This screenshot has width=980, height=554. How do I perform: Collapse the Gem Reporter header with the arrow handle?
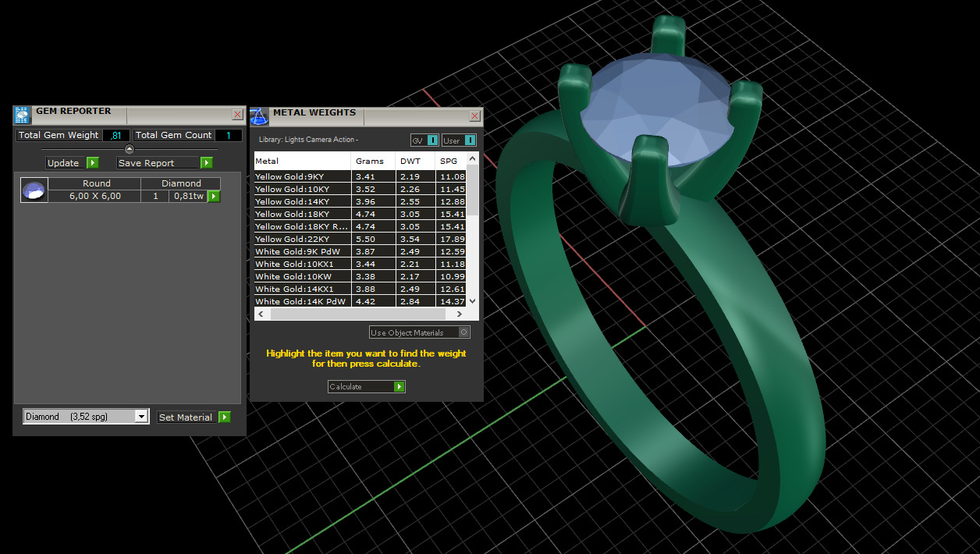point(130,149)
